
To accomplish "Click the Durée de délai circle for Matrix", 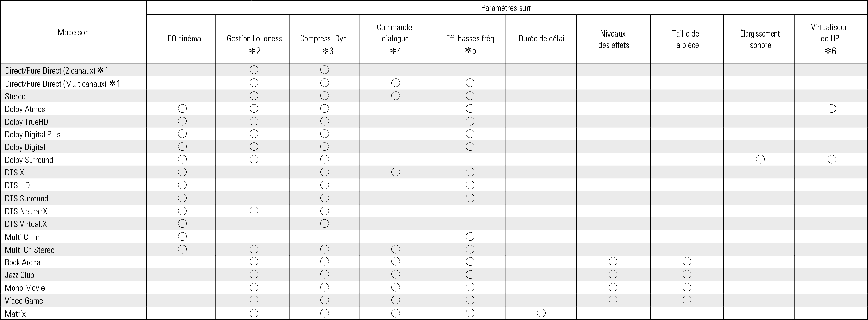I will (x=541, y=313).
